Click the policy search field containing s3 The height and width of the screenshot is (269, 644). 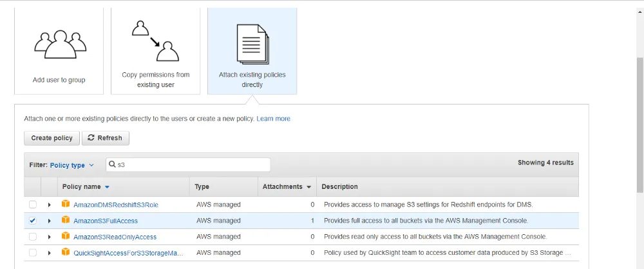tap(188, 164)
